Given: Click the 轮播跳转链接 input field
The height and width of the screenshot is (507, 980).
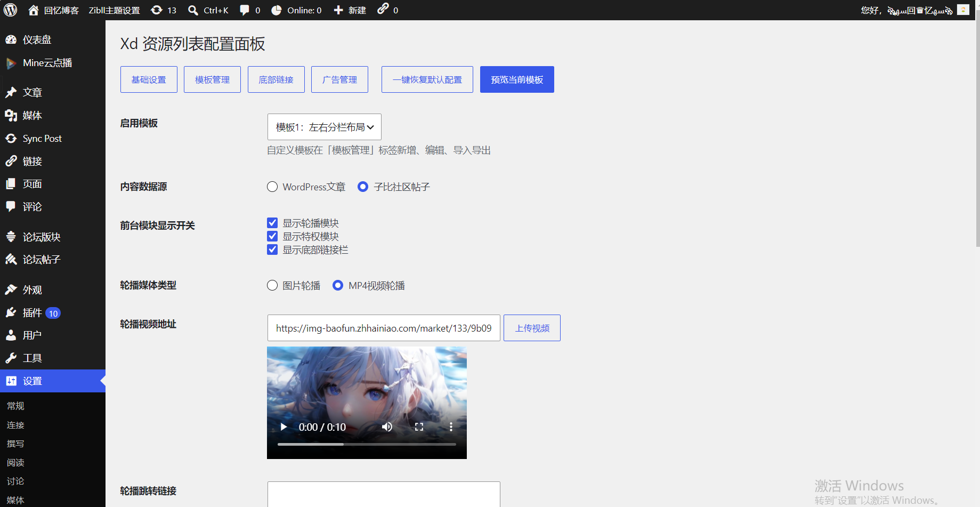Looking at the screenshot, I should click(x=384, y=494).
